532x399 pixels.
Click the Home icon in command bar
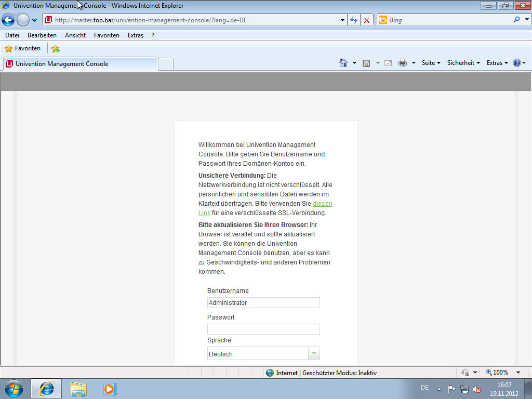(x=343, y=63)
